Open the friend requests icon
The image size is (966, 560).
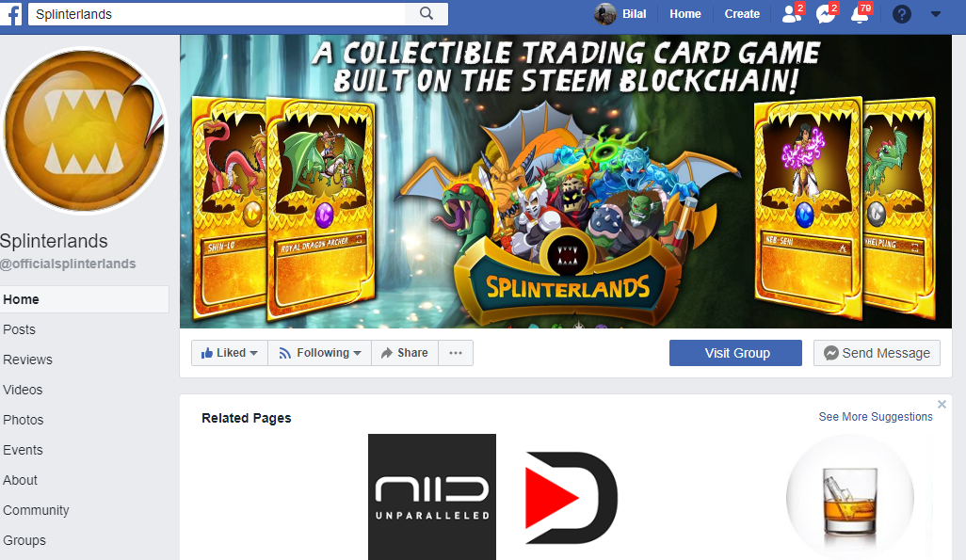point(792,13)
